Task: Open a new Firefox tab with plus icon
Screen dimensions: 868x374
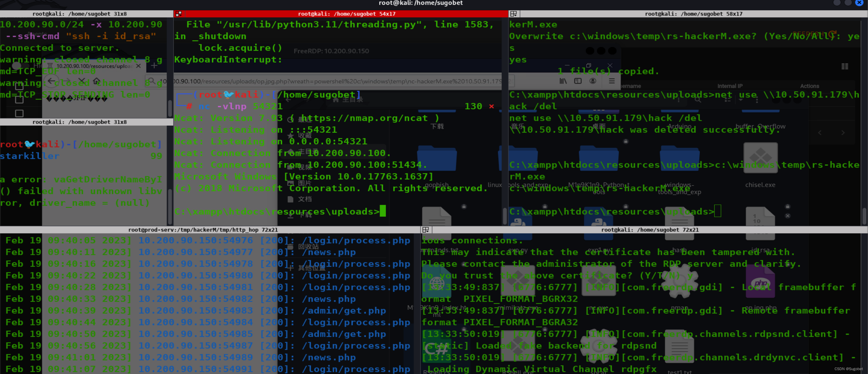Action: coord(154,66)
